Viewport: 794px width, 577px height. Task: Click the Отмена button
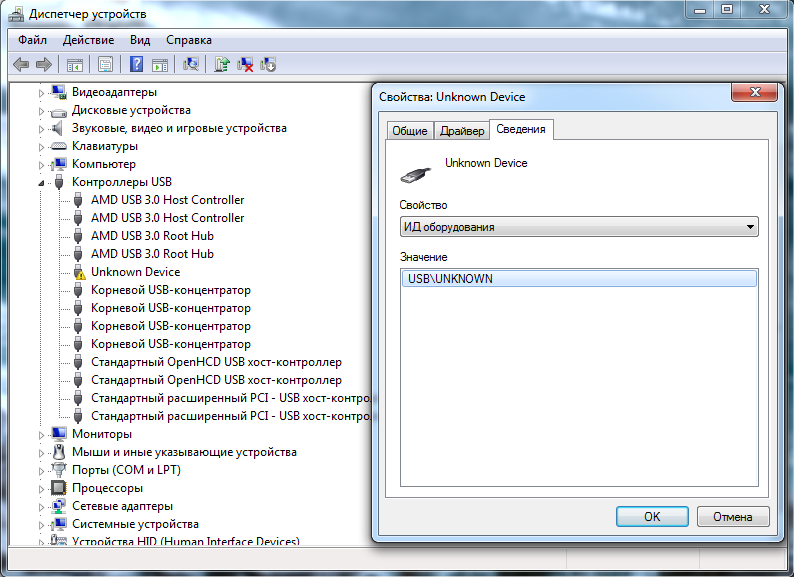point(733,517)
